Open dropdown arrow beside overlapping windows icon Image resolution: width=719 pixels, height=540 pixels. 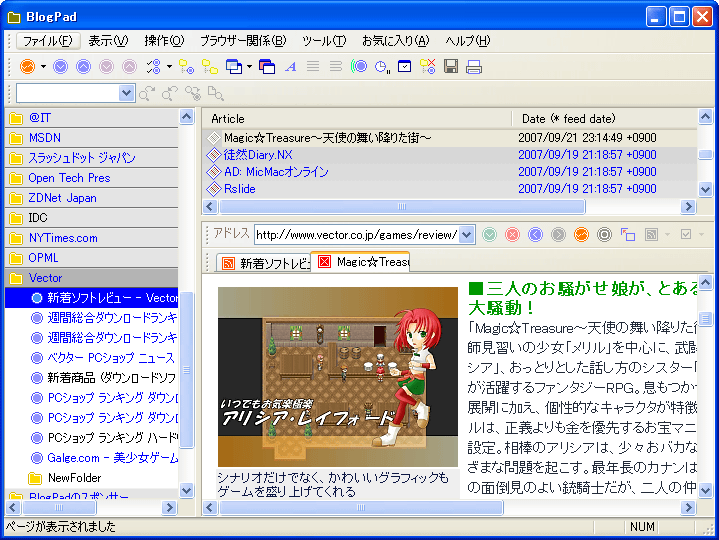coord(249,67)
